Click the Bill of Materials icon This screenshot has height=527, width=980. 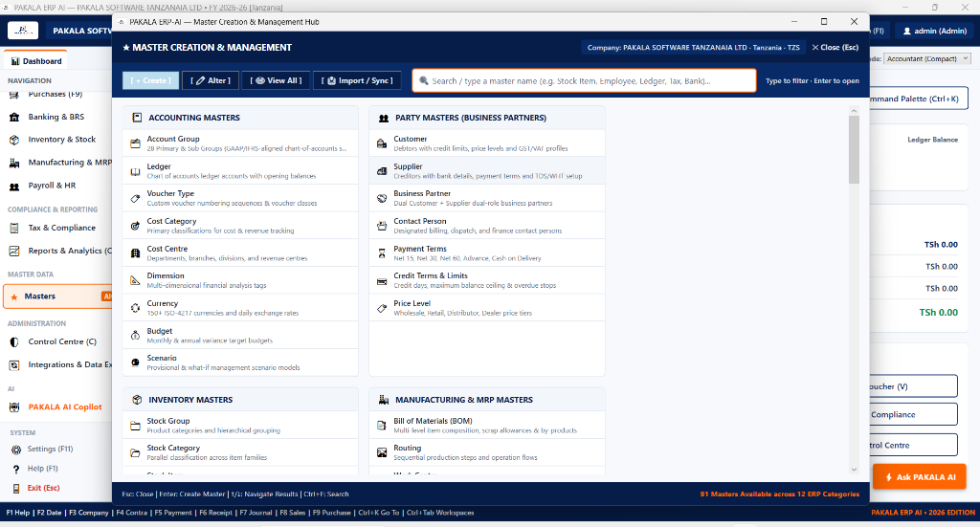coord(382,426)
